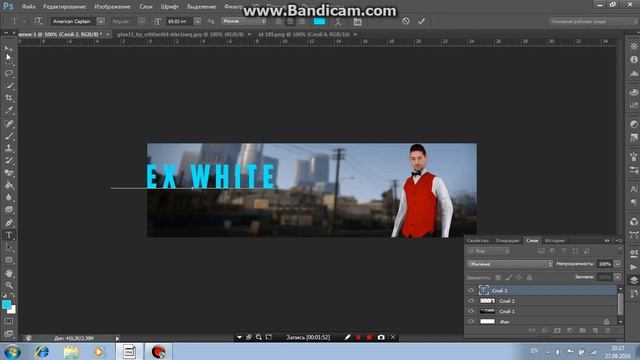Open the Редактирование menu
640x360 pixels.
point(64,7)
